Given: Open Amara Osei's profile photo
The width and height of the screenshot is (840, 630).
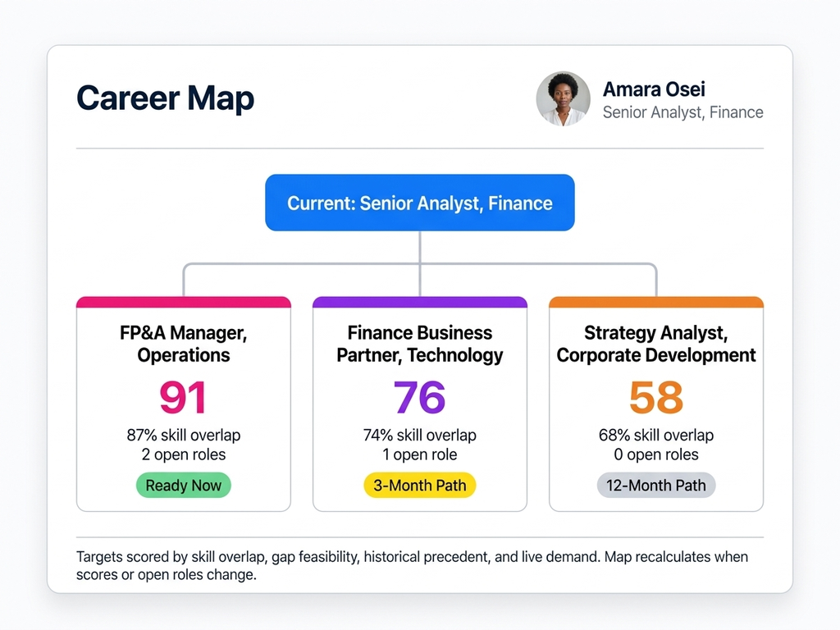Looking at the screenshot, I should click(564, 98).
